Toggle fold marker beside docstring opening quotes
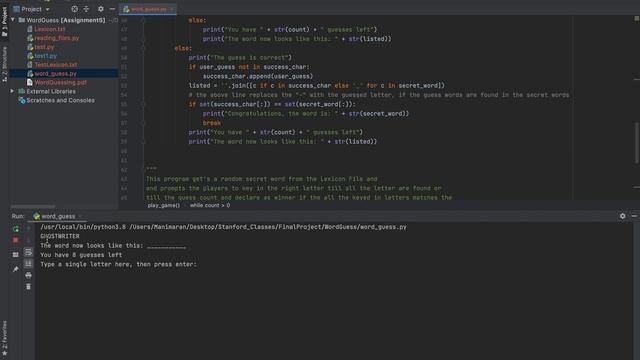Screen dimensions: 640x360 pyautogui.click(x=143, y=169)
